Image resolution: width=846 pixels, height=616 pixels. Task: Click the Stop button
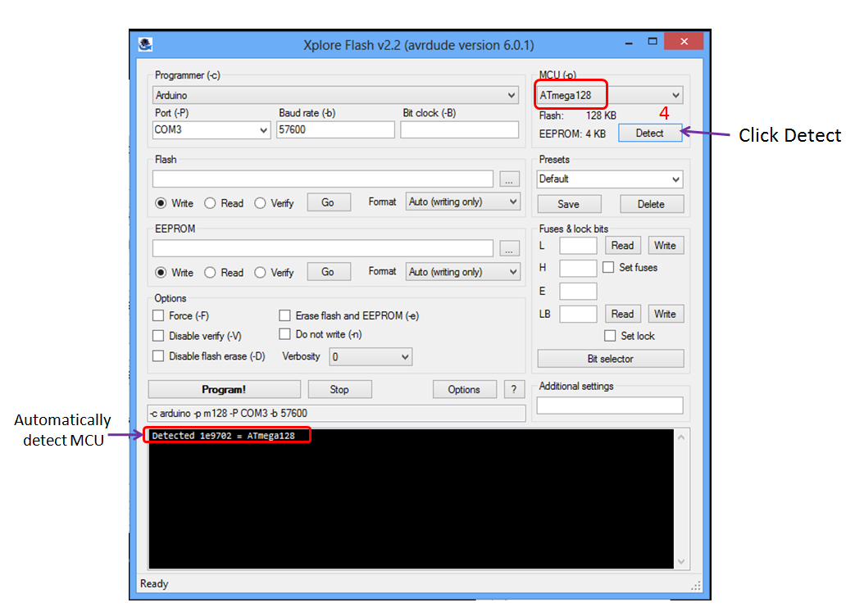(339, 389)
